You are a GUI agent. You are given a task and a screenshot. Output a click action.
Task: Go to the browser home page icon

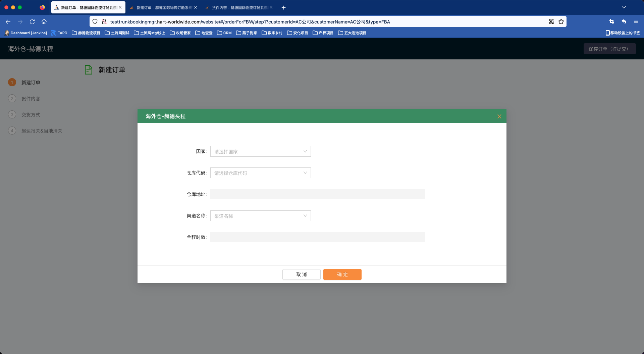tap(44, 22)
